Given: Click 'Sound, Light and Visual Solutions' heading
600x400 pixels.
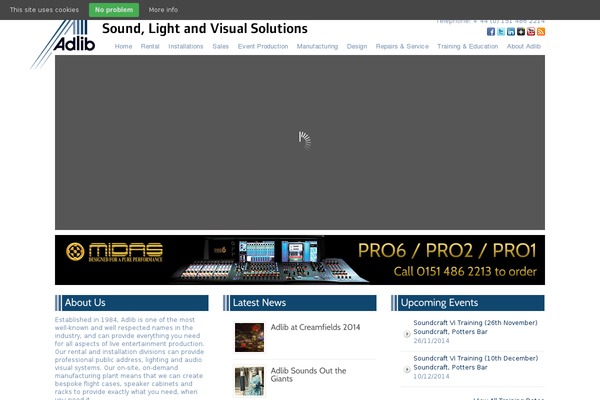Looking at the screenshot, I should pos(205,29).
